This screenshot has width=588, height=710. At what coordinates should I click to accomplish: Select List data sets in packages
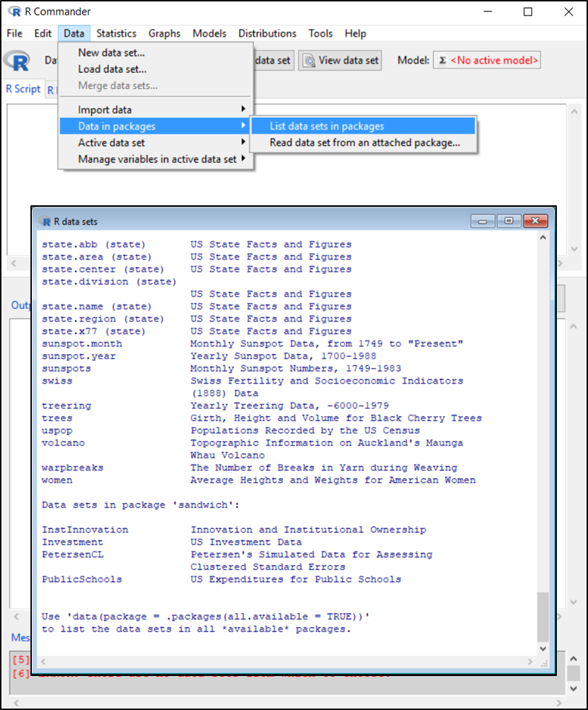tap(327, 126)
